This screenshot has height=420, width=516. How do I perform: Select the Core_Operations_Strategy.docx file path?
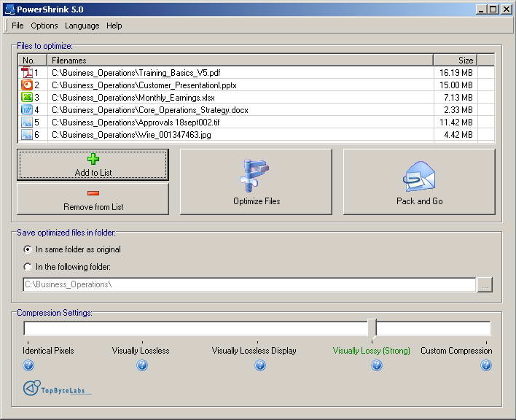tap(149, 110)
